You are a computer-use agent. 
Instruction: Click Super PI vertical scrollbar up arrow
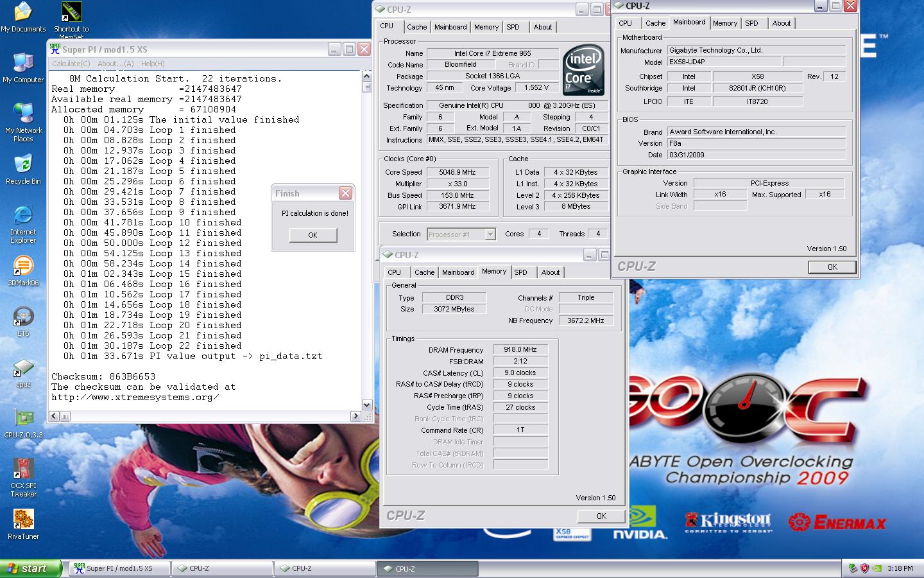[367, 75]
